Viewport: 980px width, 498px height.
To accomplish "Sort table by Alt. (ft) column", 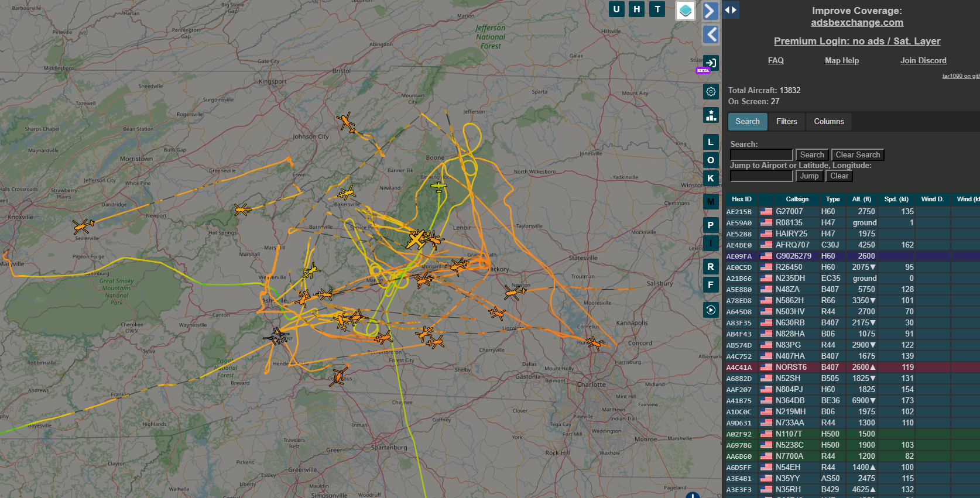I will click(x=862, y=199).
